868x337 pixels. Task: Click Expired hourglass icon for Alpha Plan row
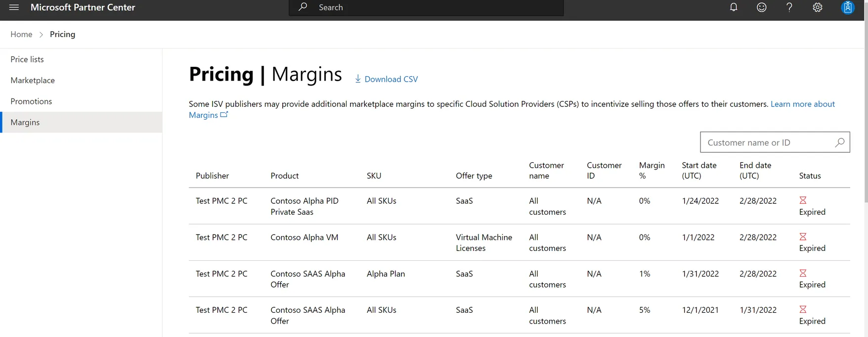click(803, 273)
